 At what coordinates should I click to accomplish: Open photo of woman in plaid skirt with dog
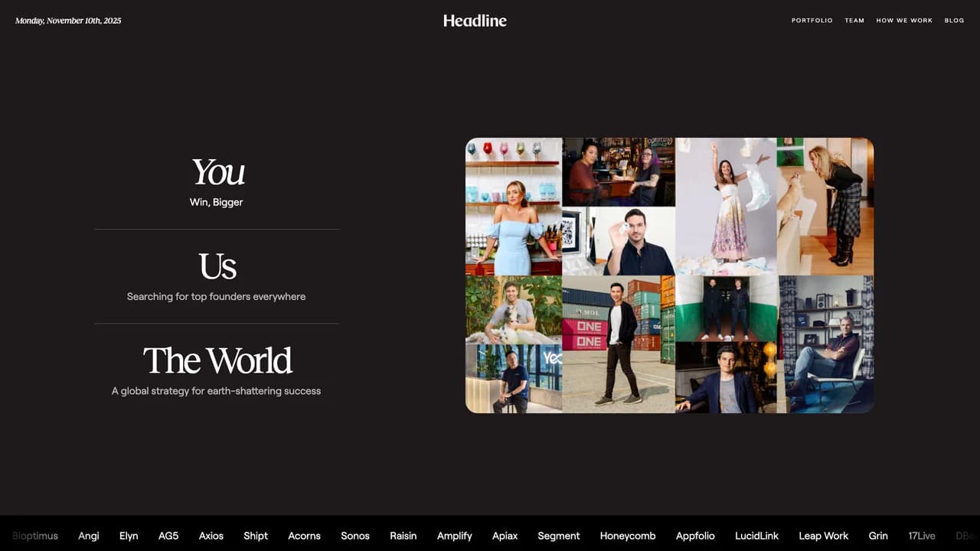tap(825, 207)
